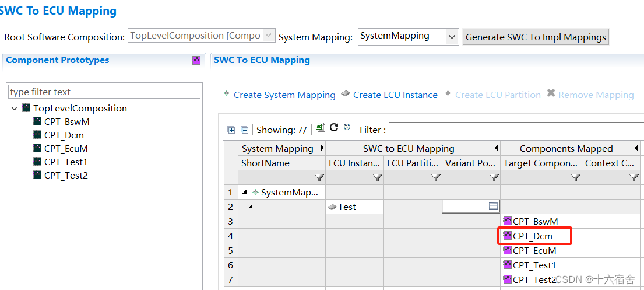Image resolution: width=644 pixels, height=290 pixels.
Task: Click the Variant Po... column header
Action: tap(471, 163)
